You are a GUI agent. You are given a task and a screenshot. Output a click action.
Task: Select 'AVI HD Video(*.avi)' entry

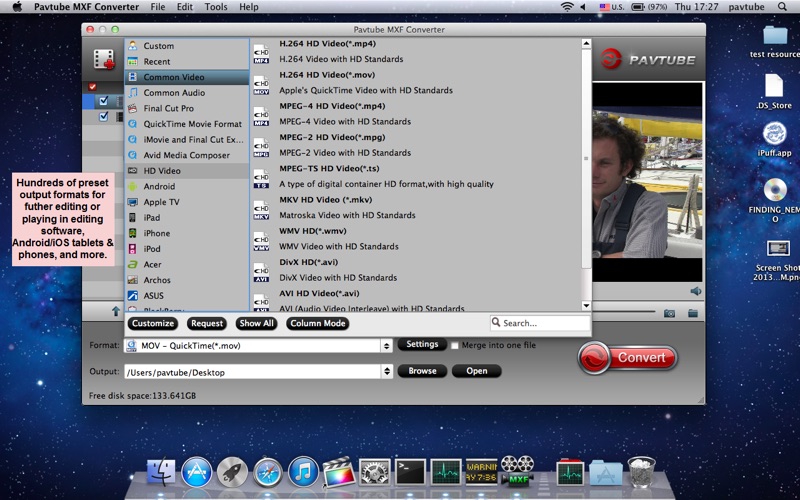[319, 293]
